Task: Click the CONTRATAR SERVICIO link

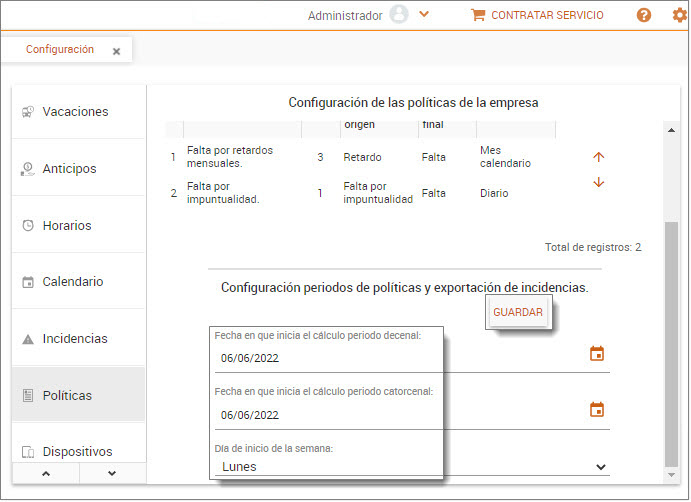Action: (547, 15)
